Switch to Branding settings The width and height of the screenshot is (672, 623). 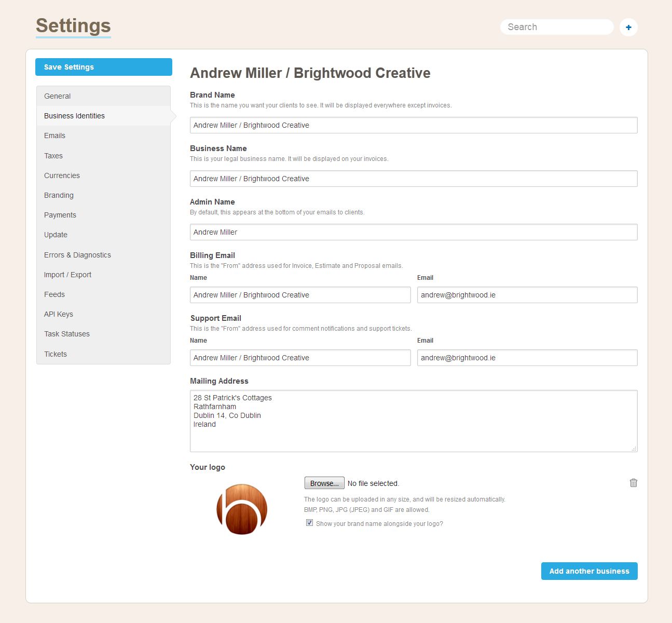point(103,195)
